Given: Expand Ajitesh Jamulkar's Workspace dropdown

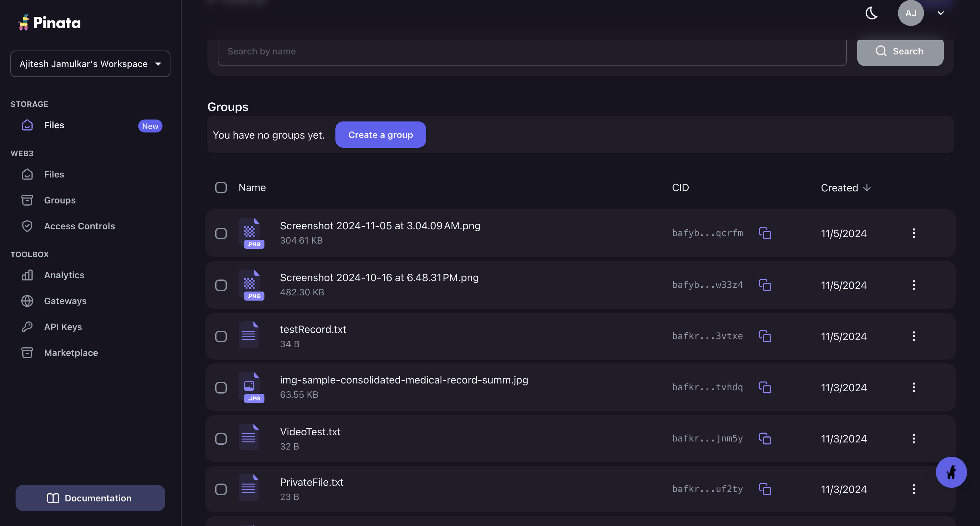Looking at the screenshot, I should point(90,64).
